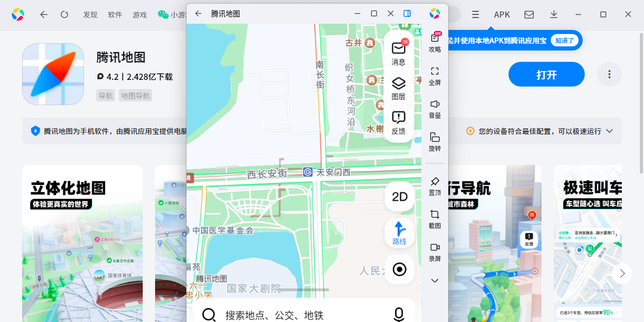The image size is (644, 322).
Task: Start screen recording with the 录屏 icon
Action: pyautogui.click(x=434, y=252)
